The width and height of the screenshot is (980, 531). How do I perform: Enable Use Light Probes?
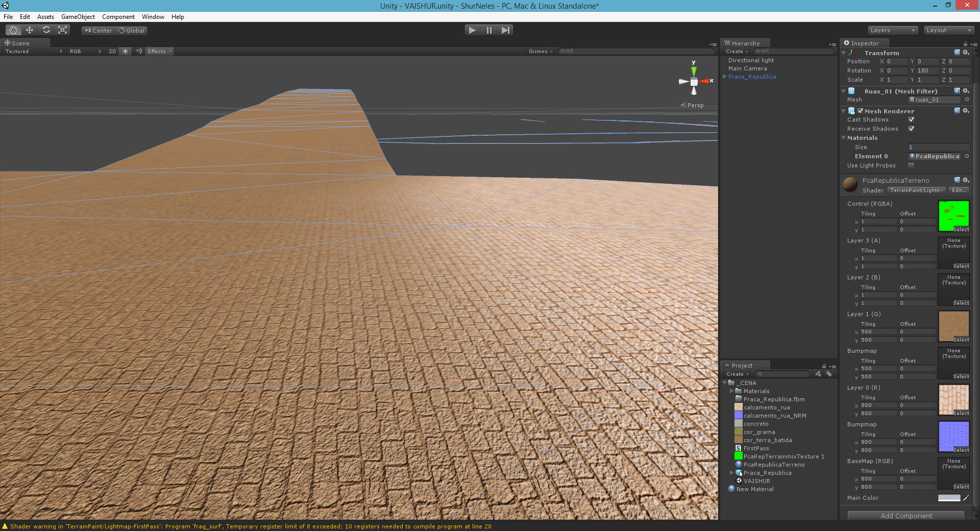click(911, 165)
